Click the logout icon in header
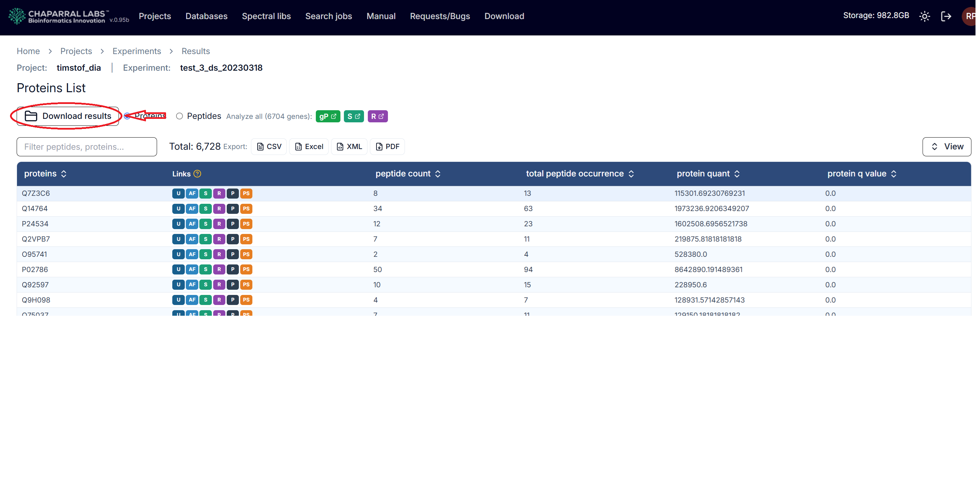 [946, 16]
